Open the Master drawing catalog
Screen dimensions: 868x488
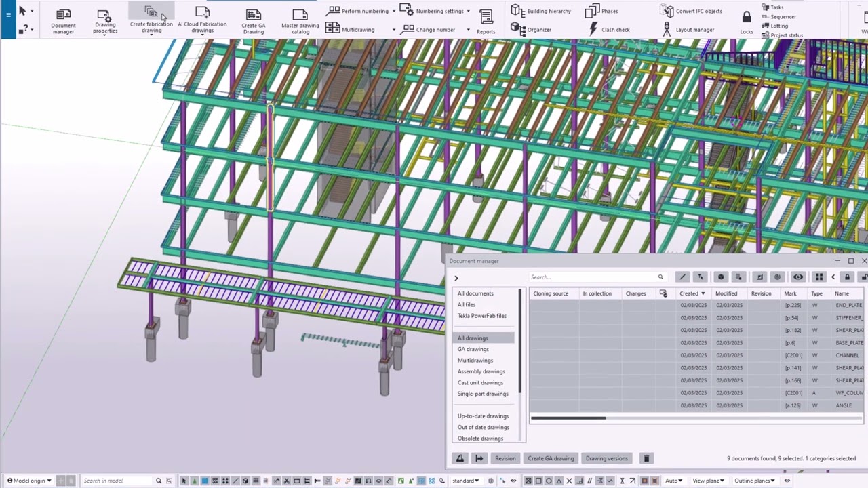pyautogui.click(x=300, y=20)
